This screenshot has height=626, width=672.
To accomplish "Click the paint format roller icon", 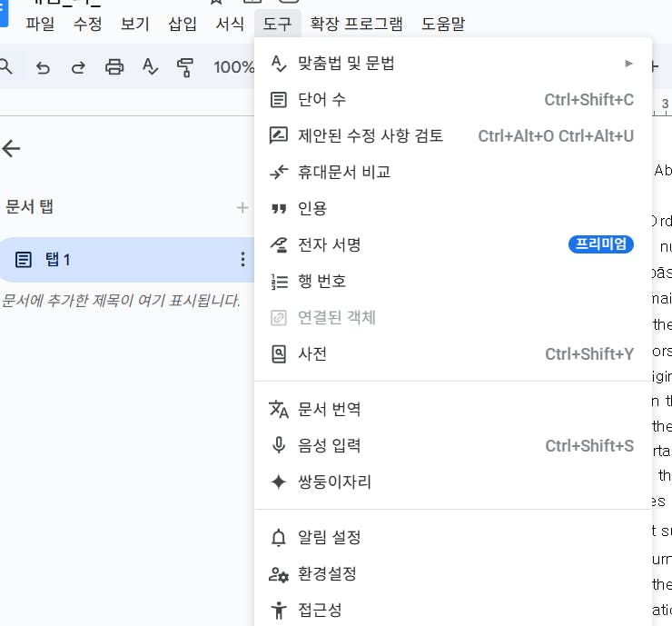I will [185, 68].
